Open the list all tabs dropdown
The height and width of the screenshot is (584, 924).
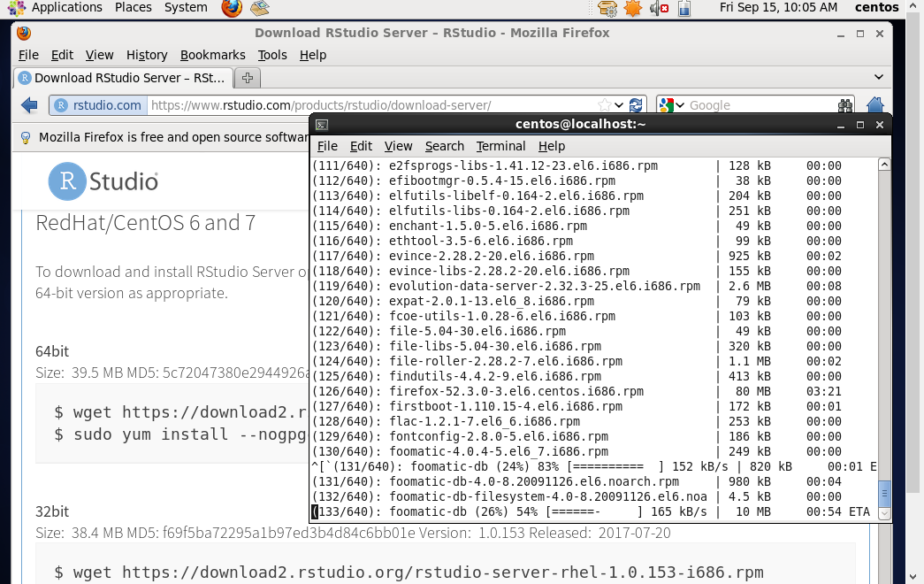[879, 77]
